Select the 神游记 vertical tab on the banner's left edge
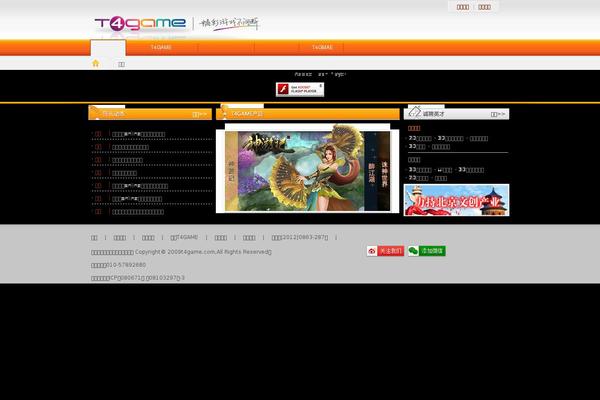Viewport: 600px width, 400px height. 232,171
